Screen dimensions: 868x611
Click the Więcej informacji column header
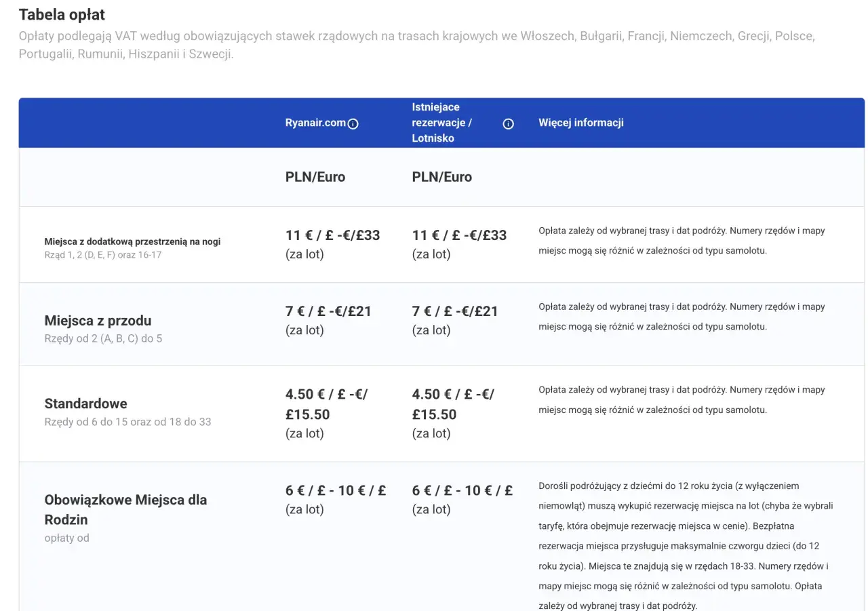(x=581, y=123)
